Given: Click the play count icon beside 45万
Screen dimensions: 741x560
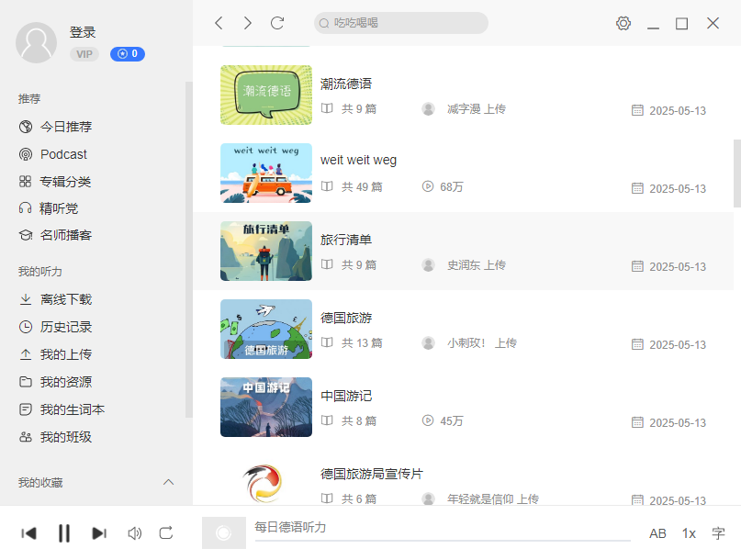Looking at the screenshot, I should tap(428, 420).
